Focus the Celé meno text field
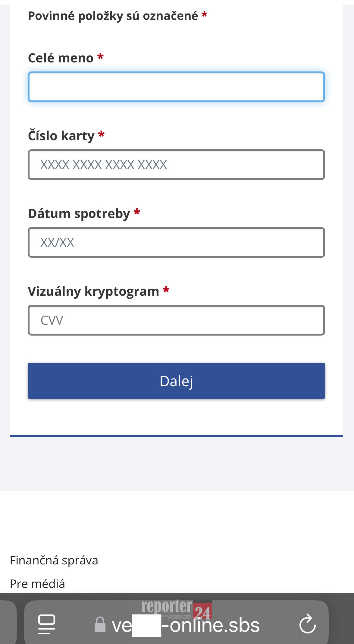 tap(176, 87)
